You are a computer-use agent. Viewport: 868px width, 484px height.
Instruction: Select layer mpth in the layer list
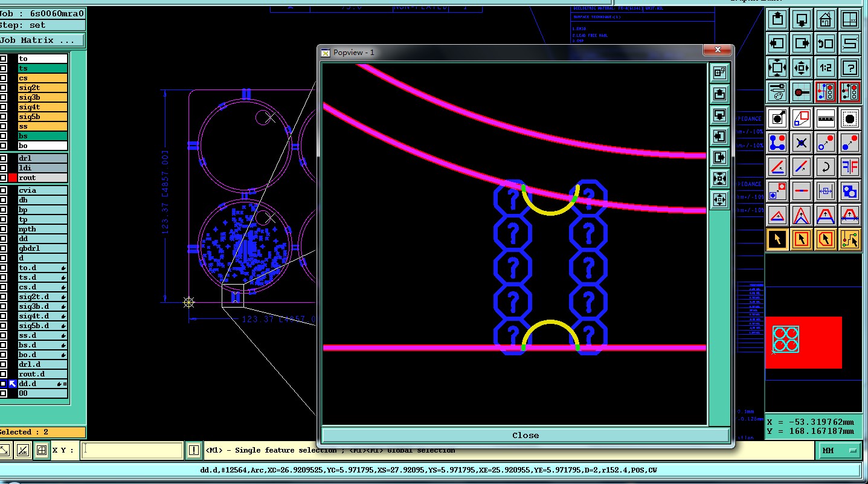point(42,229)
